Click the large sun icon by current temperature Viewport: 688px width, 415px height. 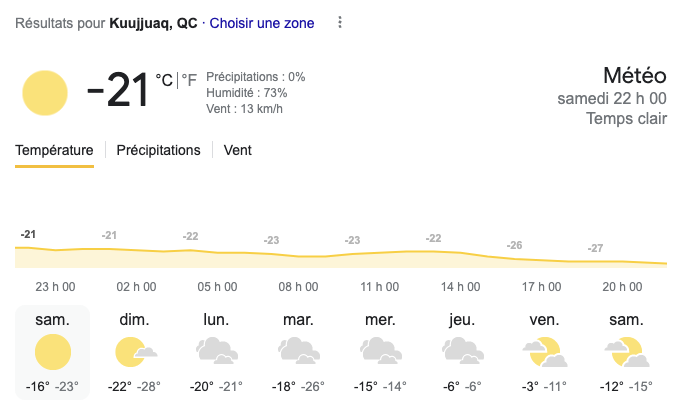point(45,93)
